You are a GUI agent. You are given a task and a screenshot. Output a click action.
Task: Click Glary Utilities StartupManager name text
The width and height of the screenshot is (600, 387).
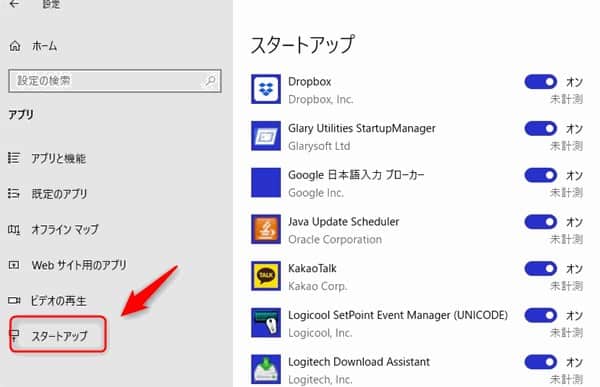[362, 128]
